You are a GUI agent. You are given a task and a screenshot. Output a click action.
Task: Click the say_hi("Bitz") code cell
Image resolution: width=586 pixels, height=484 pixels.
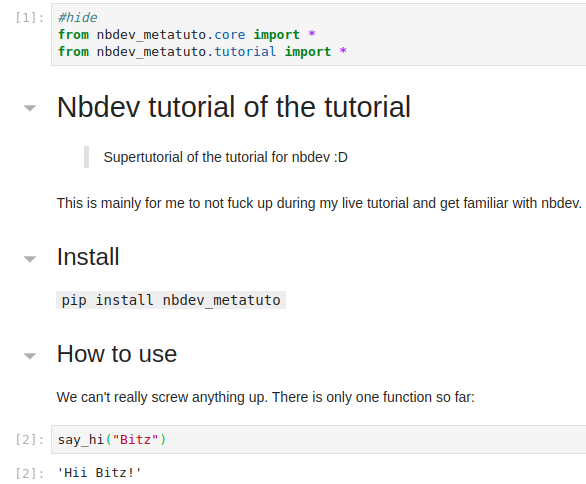pyautogui.click(x=318, y=440)
